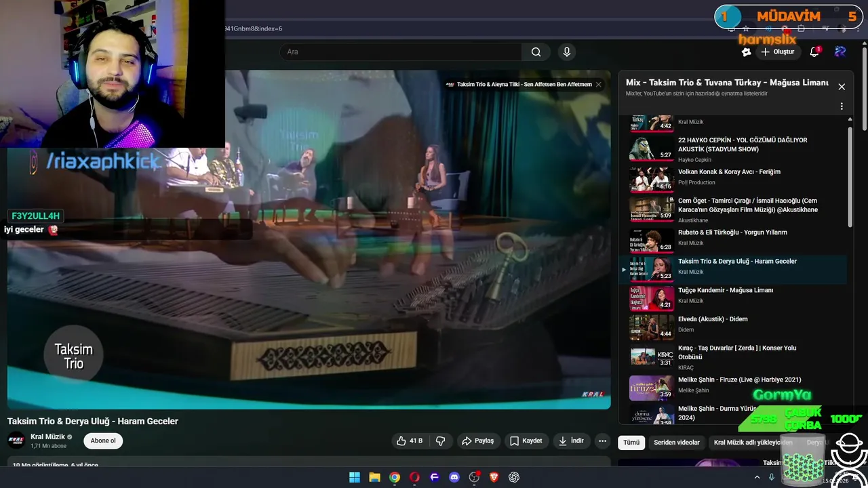Start voice search with the microphone icon
868x488 pixels.
567,52
